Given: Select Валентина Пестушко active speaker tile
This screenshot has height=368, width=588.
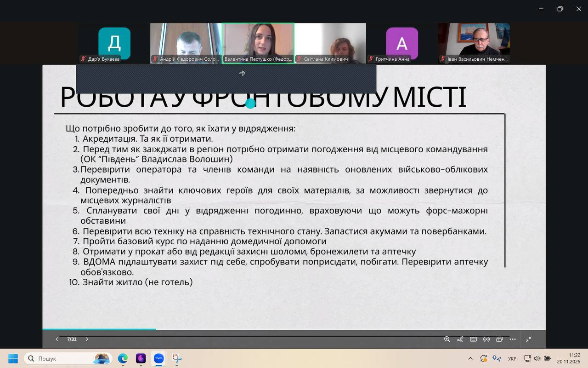Looking at the screenshot, I should [x=258, y=43].
